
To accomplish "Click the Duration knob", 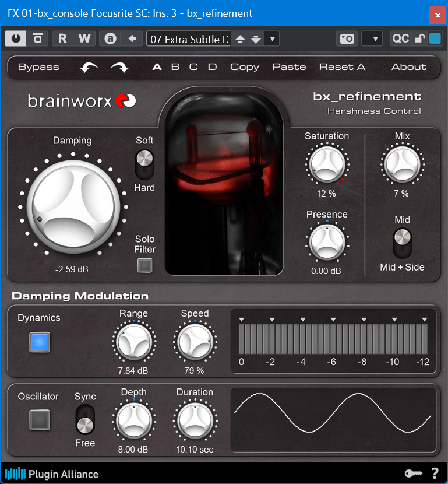I will pyautogui.click(x=195, y=420).
